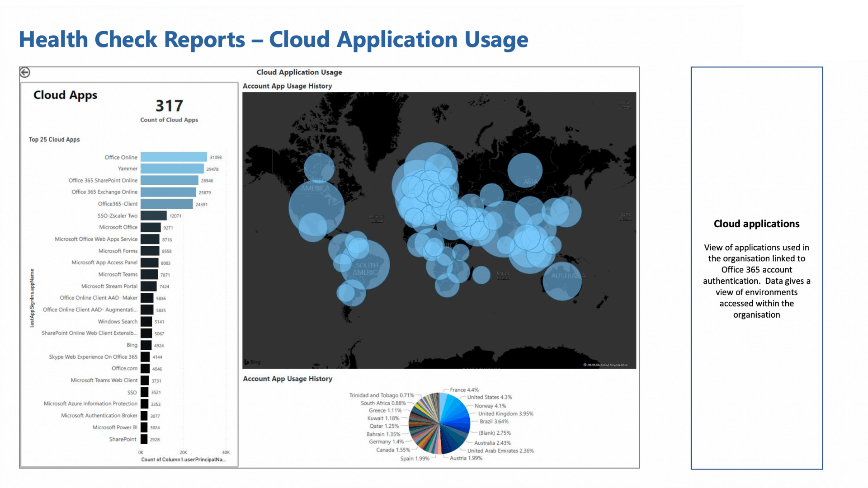Select the Bing app label
Image resolution: width=868 pixels, height=488 pixels.
coord(132,345)
